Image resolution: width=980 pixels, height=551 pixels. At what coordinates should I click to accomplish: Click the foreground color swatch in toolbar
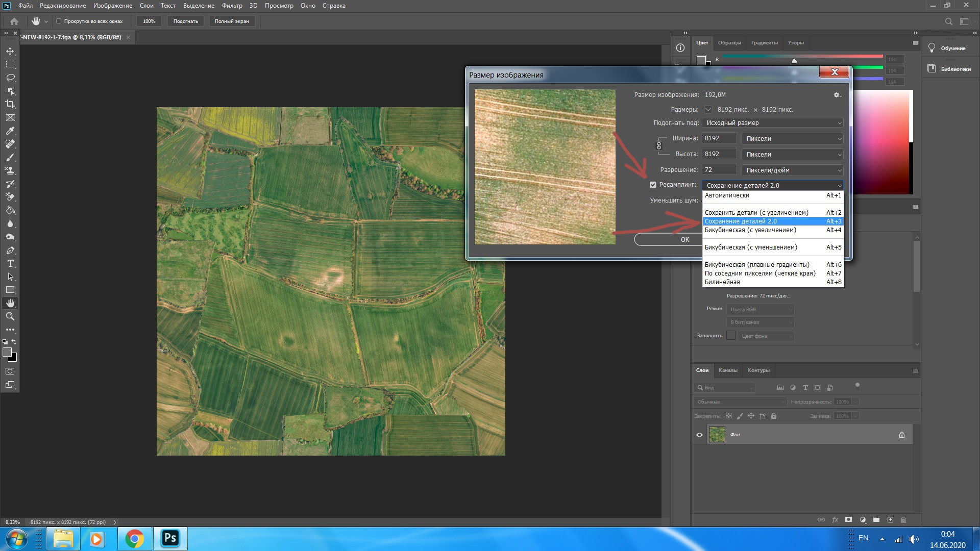(7, 352)
